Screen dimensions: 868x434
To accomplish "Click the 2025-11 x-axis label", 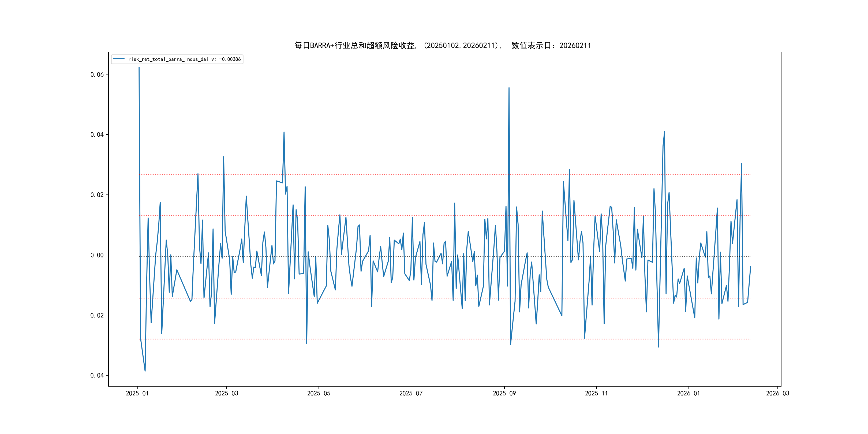I will tap(596, 393).
